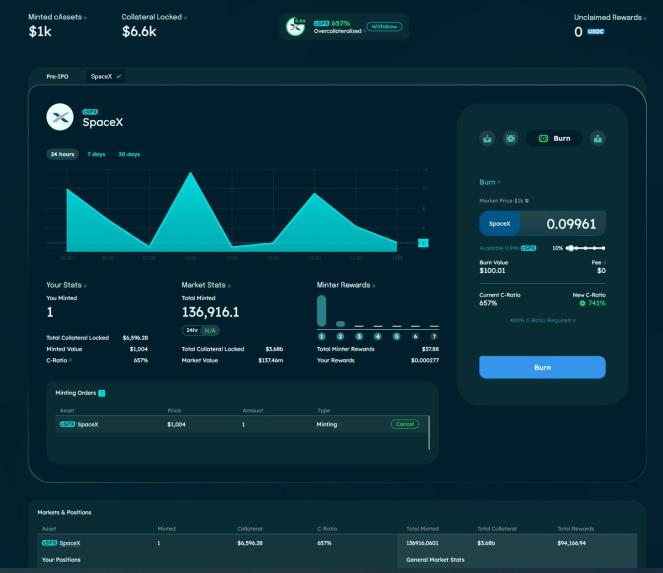Click the Minting Orders list scrollbar

click(x=429, y=433)
